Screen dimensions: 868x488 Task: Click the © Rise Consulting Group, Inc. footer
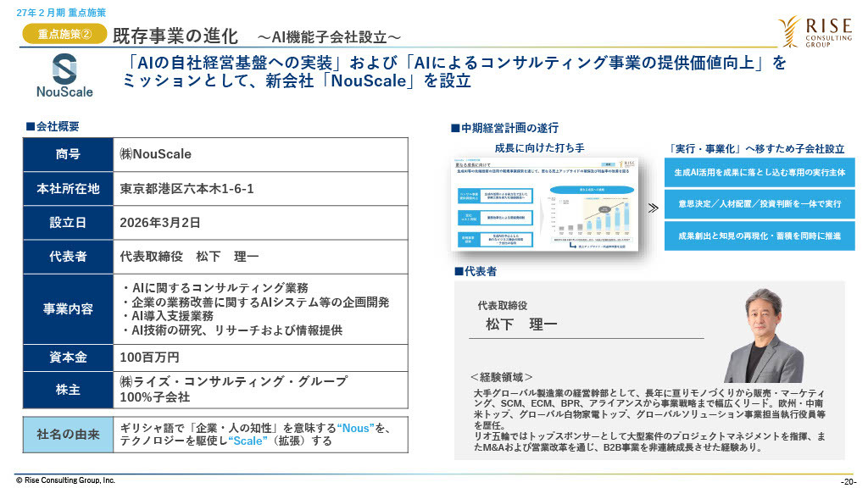click(x=65, y=480)
